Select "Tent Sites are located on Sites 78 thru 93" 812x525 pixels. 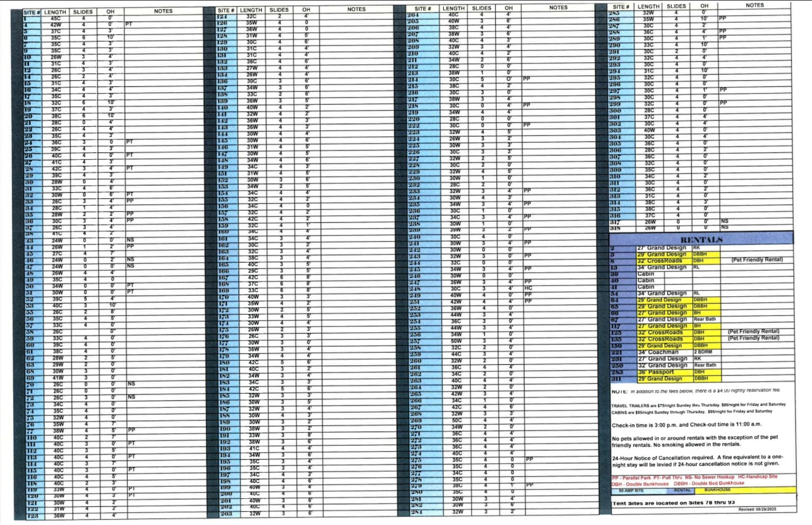coord(674,503)
